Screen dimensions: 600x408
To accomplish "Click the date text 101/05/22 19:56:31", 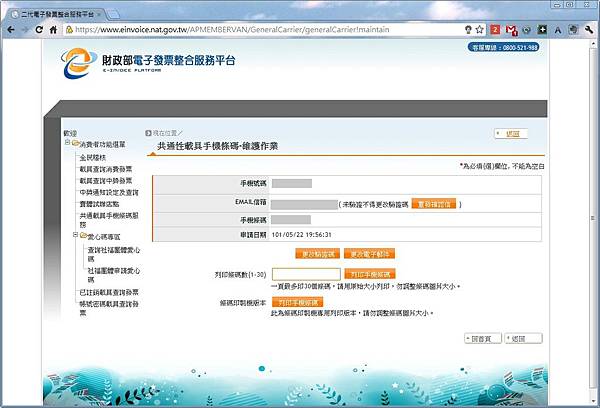I will coord(302,235).
